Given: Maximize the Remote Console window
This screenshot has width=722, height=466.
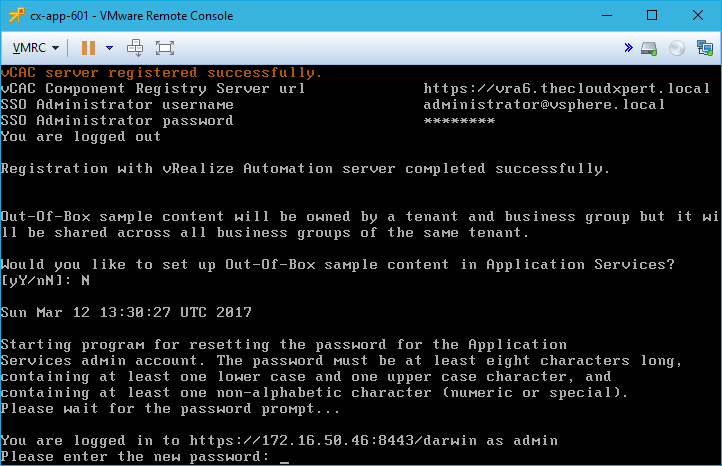Looking at the screenshot, I should tap(652, 15).
